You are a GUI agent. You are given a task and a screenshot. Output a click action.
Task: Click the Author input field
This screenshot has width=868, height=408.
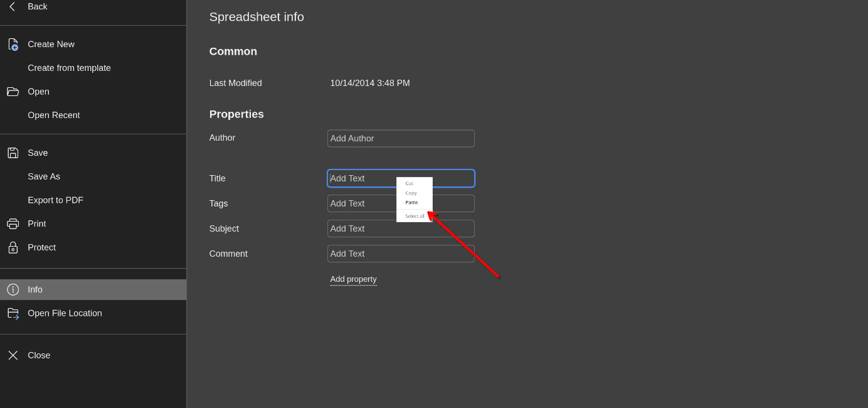pyautogui.click(x=401, y=139)
